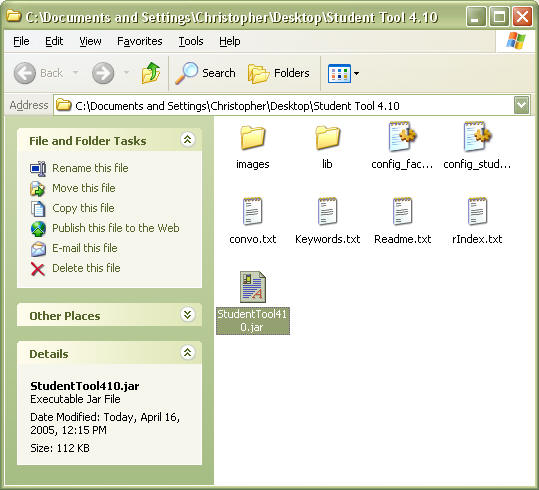
Task: Toggle the Folders pane button
Action: click(x=278, y=73)
